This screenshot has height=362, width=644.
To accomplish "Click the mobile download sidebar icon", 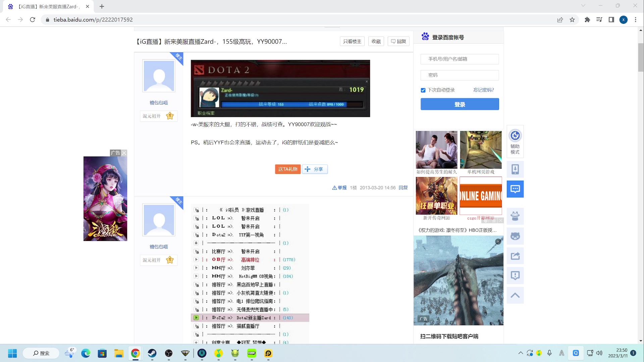I will (515, 169).
